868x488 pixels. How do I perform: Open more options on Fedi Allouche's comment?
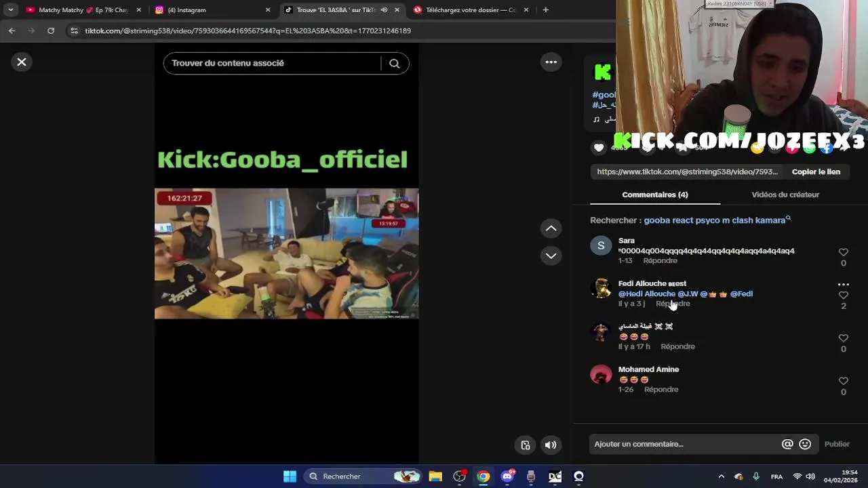(844, 285)
